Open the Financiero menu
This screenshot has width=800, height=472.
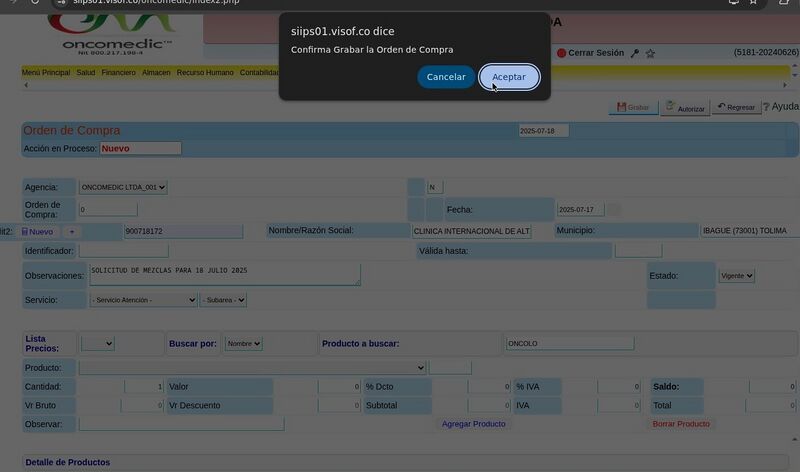pyautogui.click(x=119, y=73)
